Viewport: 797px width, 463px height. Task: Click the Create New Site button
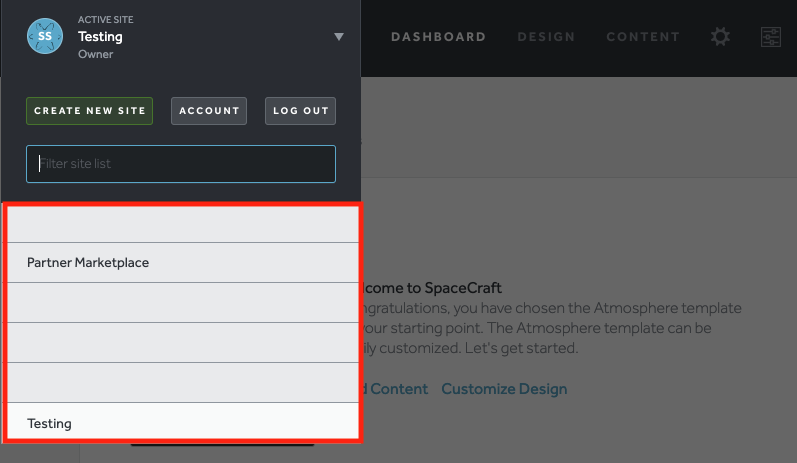[89, 111]
